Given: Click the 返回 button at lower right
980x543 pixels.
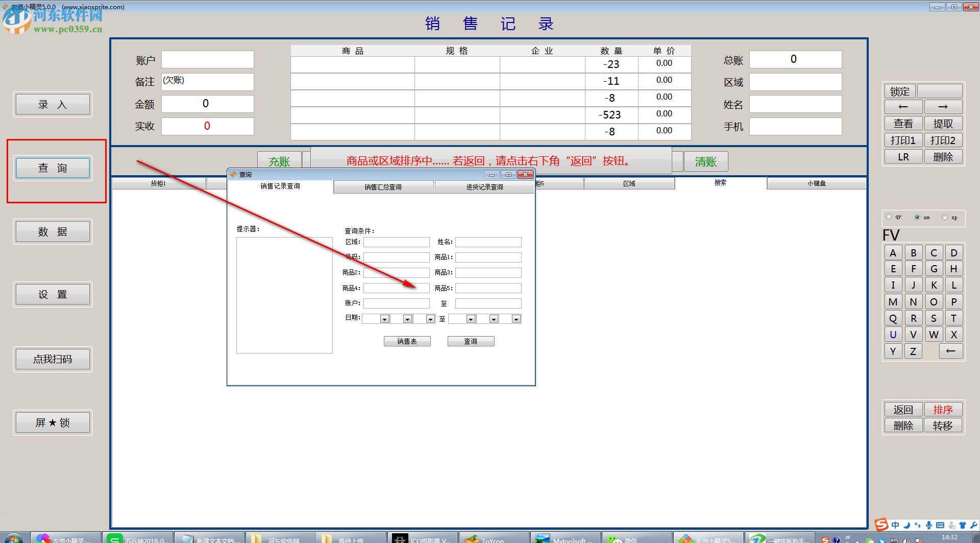Looking at the screenshot, I should coord(903,410).
